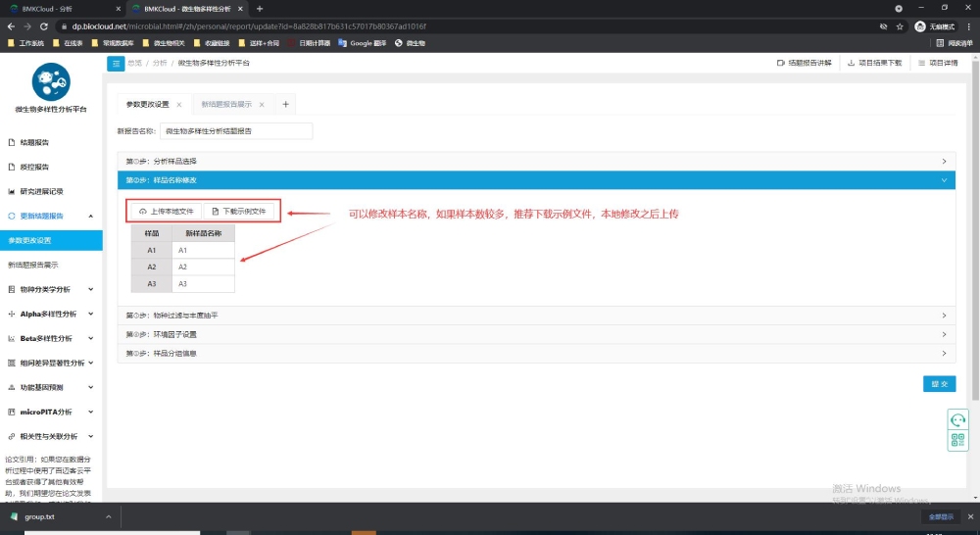Click the blue sidebar collapse hamburger icon

[x=116, y=63]
